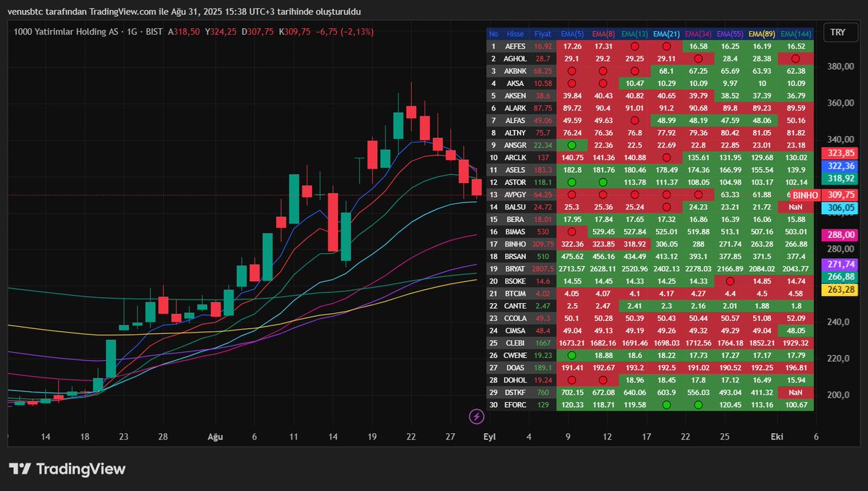
Task: Click the venusbtc creation caption text
Action: tap(184, 12)
